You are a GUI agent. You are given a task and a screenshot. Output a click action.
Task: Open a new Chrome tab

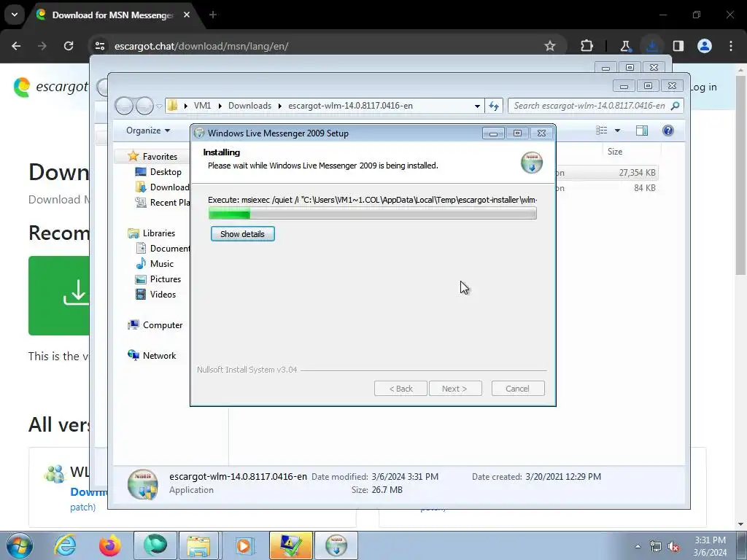click(x=212, y=15)
